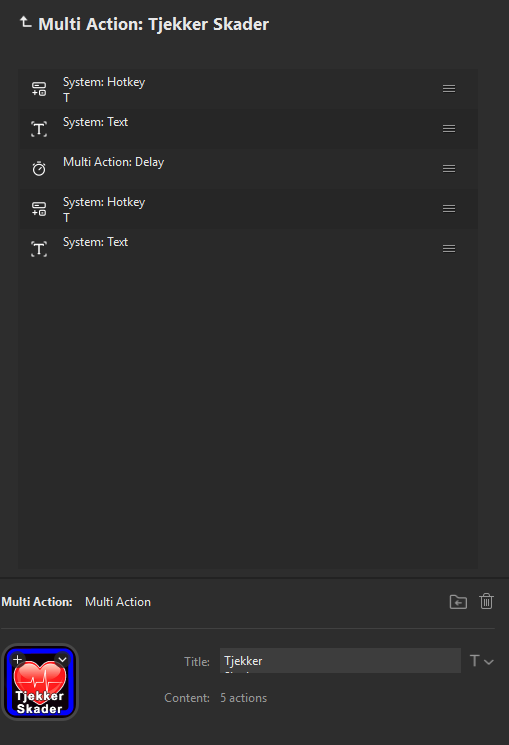Viewport: 509px width, 745px height.
Task: Delete the multi action with trash icon
Action: pos(486,602)
